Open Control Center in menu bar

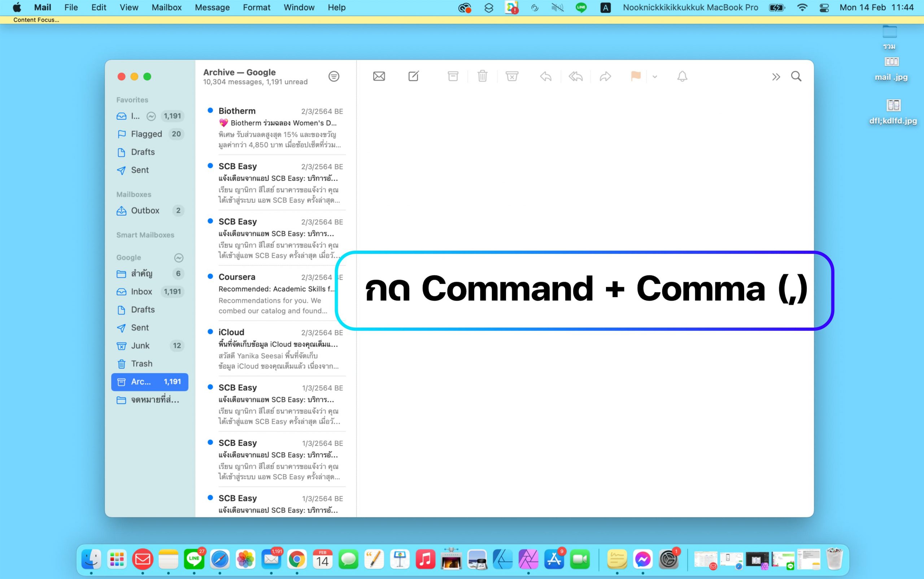824,7
